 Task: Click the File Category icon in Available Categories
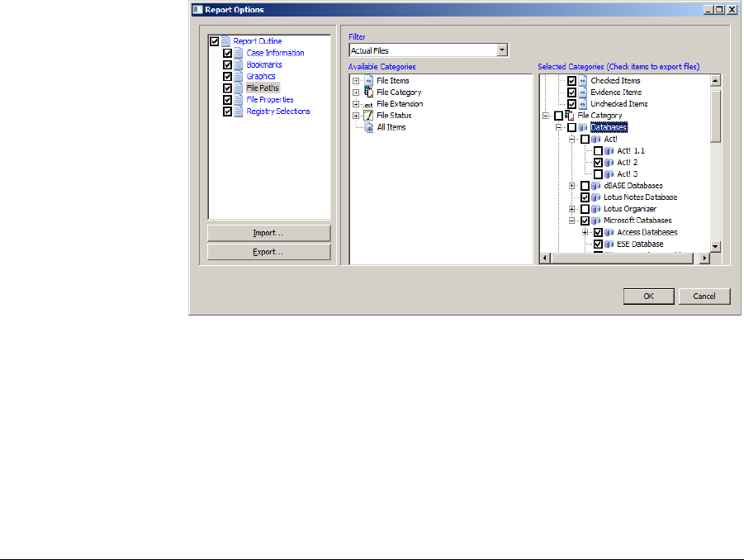(x=368, y=92)
